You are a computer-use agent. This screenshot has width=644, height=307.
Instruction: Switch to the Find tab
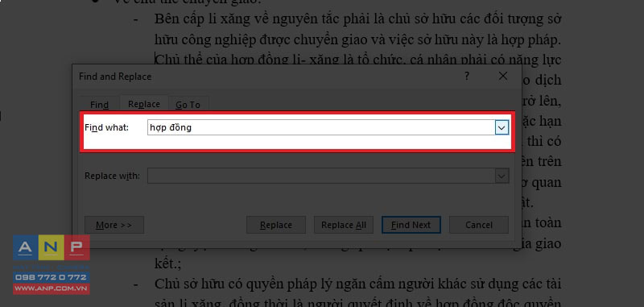click(99, 105)
